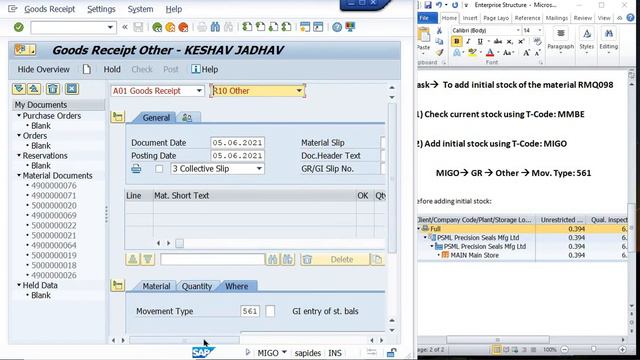Click the Sort ascending icon under item table

[133, 260]
